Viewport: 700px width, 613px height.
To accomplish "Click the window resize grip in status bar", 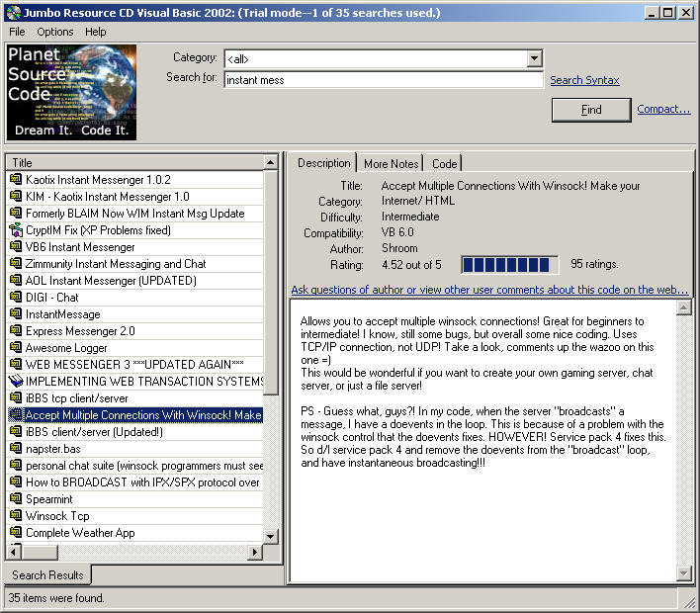I will point(689,601).
